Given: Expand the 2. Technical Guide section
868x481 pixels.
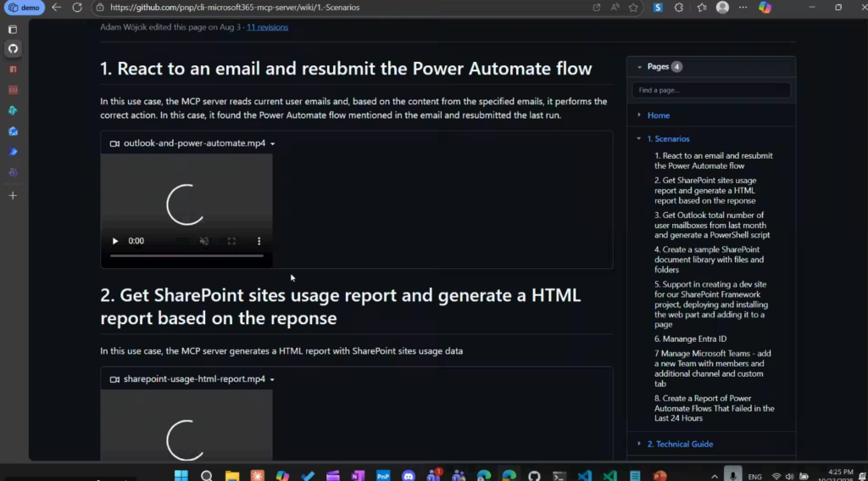Looking at the screenshot, I should point(639,444).
